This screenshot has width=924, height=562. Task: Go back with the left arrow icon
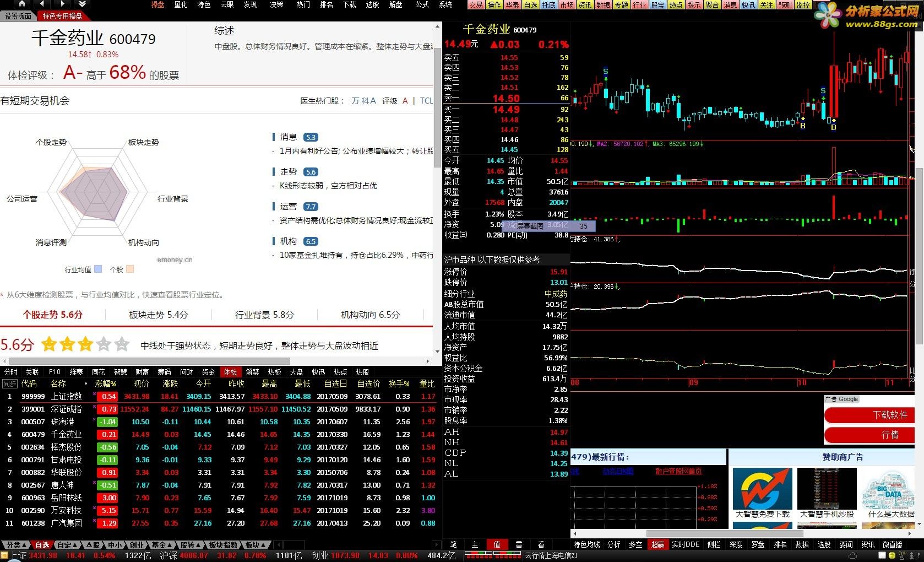tap(42, 4)
